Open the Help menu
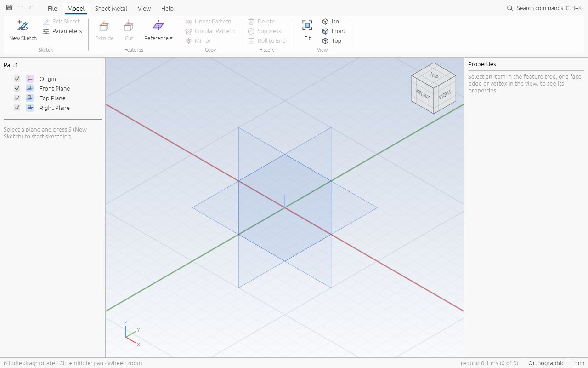This screenshot has width=588, height=368. click(x=167, y=8)
